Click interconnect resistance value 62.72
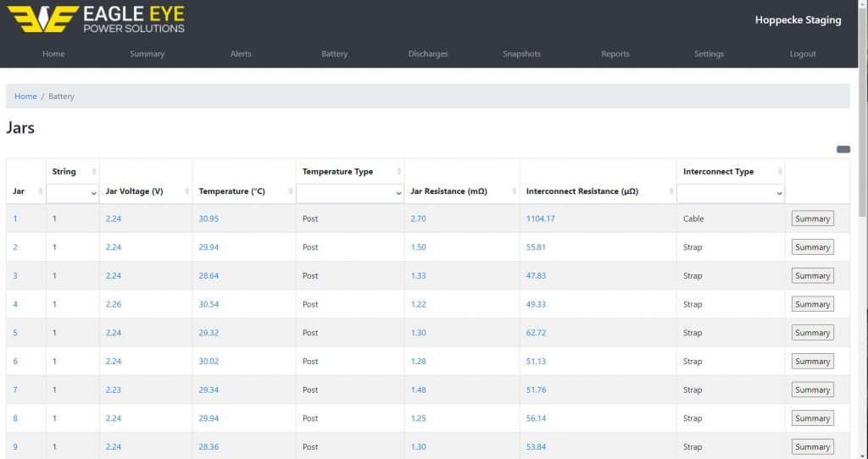 [536, 333]
